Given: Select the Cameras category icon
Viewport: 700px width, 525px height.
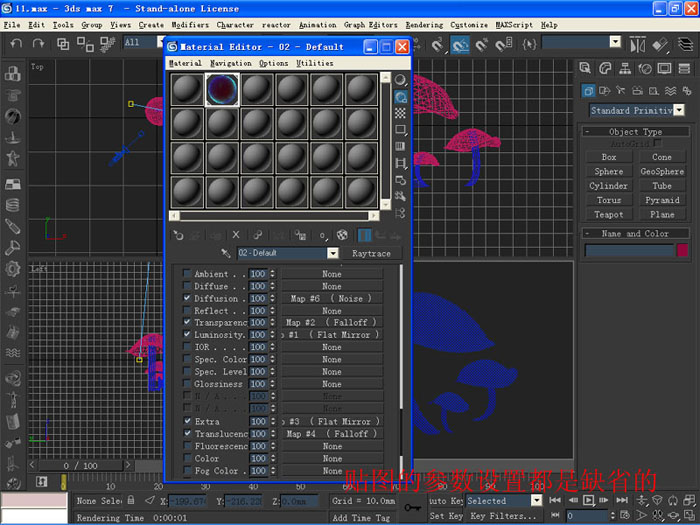Looking at the screenshot, I should [637, 91].
